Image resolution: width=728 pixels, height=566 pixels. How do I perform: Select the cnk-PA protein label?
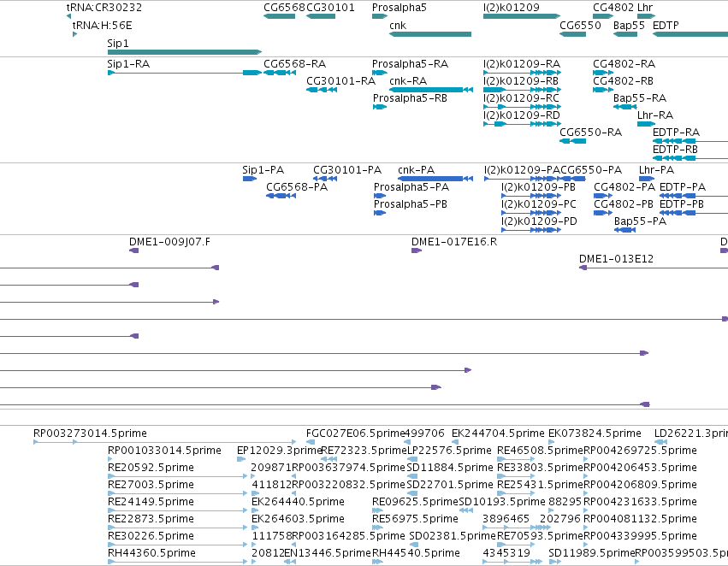[416, 170]
